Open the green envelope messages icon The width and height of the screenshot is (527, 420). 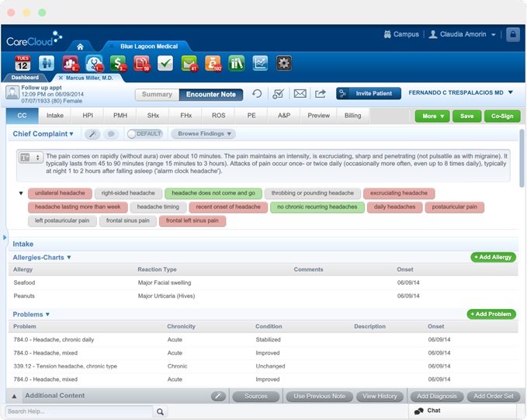[x=189, y=64]
